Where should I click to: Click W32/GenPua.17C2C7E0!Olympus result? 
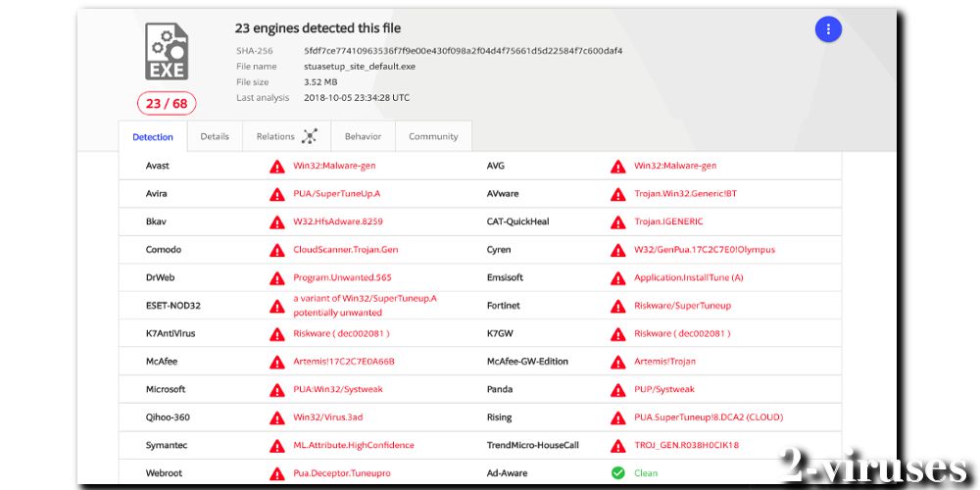[x=705, y=249]
